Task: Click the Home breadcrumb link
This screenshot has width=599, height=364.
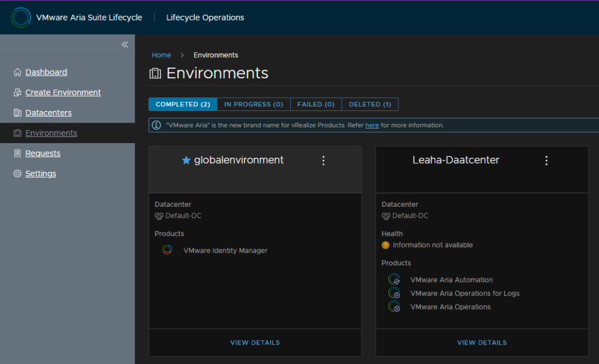Action: (161, 55)
